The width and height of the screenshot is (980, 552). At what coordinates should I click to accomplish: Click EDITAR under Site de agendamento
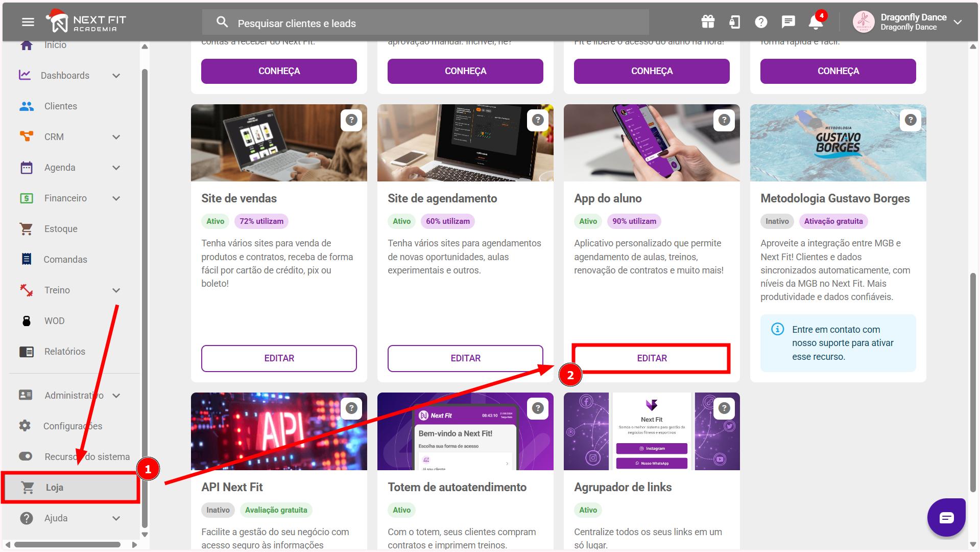[x=465, y=358]
